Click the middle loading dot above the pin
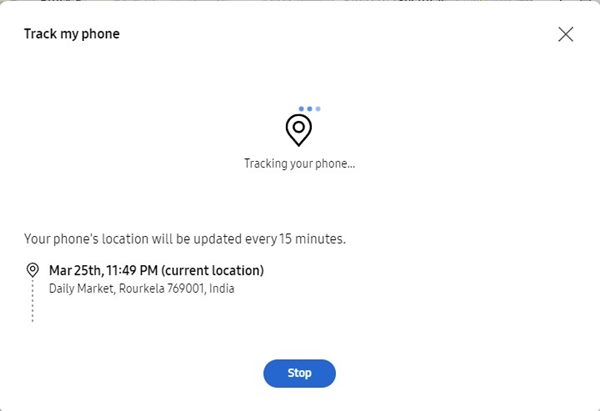Image resolution: width=600 pixels, height=411 pixels. pyautogui.click(x=310, y=109)
